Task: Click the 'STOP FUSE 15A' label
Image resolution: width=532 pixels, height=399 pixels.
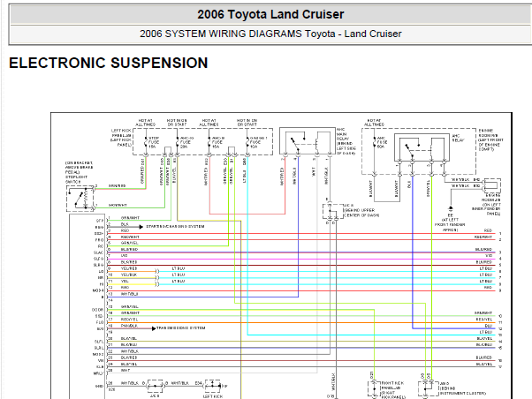Action: 154,142
